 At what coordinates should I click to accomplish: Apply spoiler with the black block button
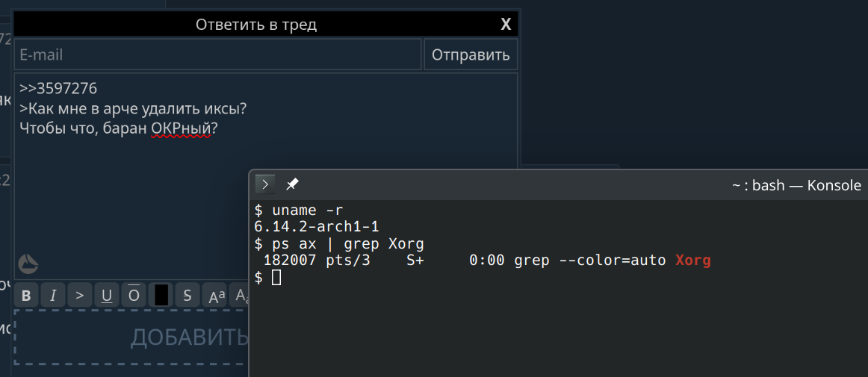coord(161,295)
